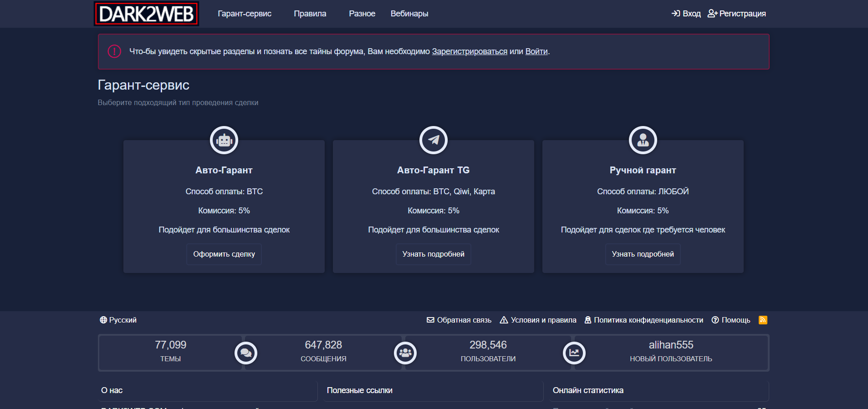This screenshot has width=868, height=409.
Task: Open Условия и правила link
Action: tap(538, 320)
